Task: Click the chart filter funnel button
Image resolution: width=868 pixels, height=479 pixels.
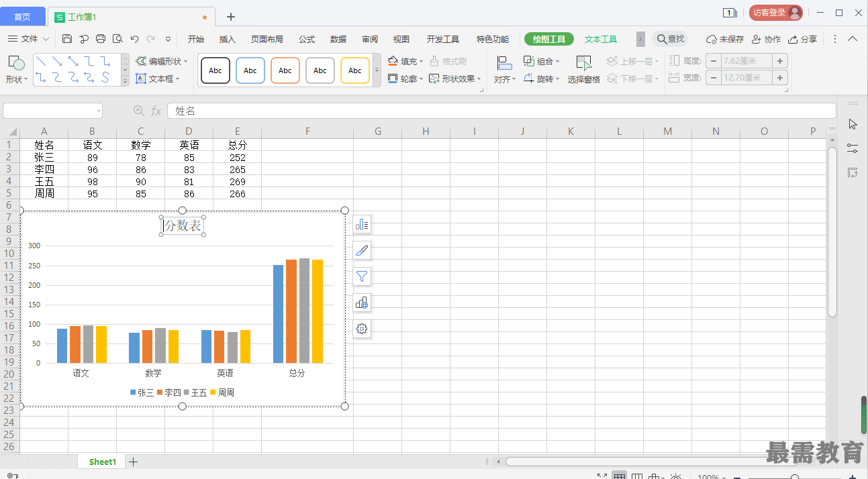Action: [362, 276]
